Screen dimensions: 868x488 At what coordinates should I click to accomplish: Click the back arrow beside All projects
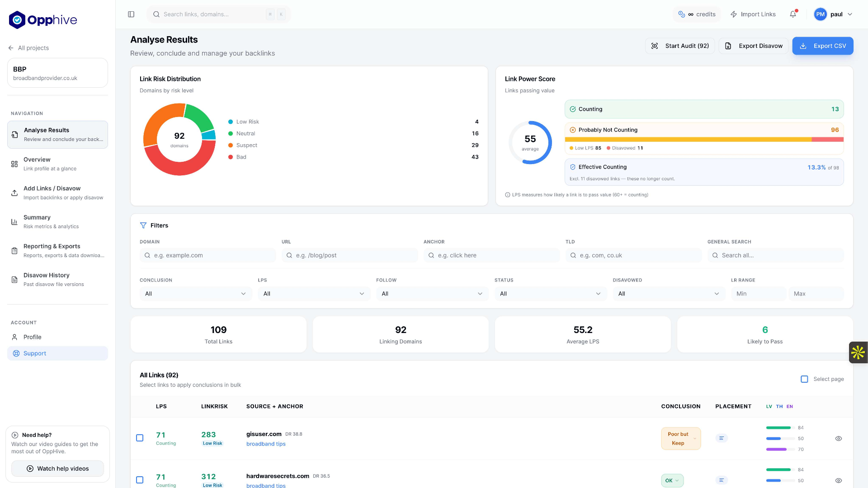tap(11, 48)
